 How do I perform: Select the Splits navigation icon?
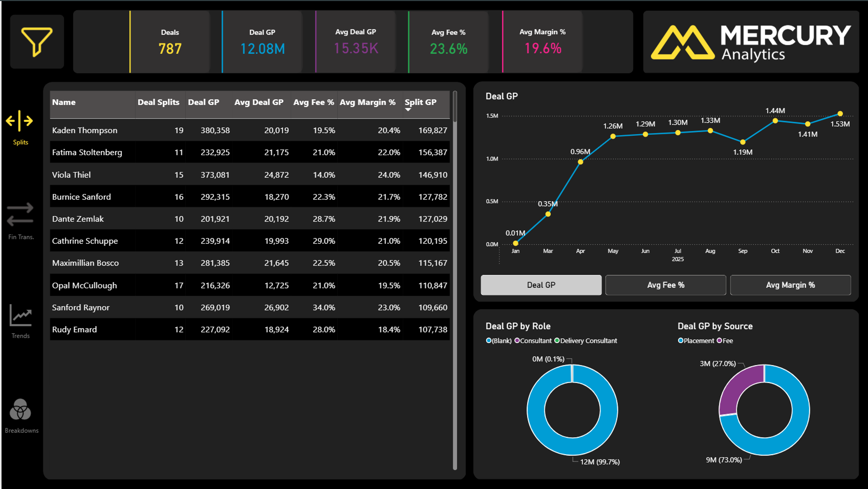tap(20, 121)
